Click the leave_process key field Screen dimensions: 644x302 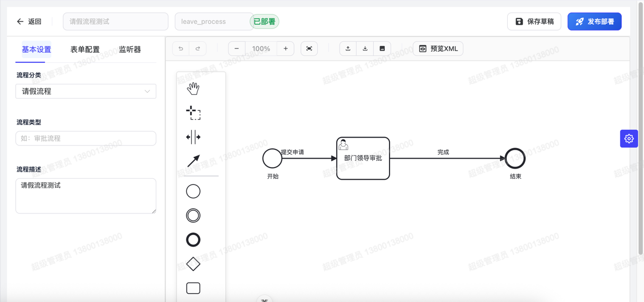tap(213, 22)
